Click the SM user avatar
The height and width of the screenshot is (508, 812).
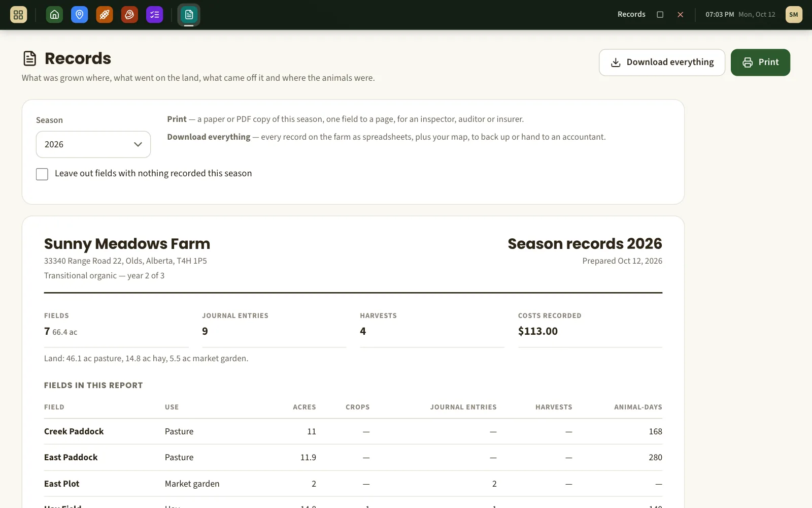794,15
